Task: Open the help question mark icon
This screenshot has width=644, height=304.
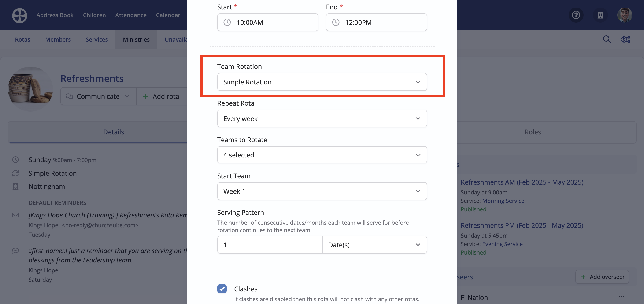Action: pyautogui.click(x=576, y=15)
